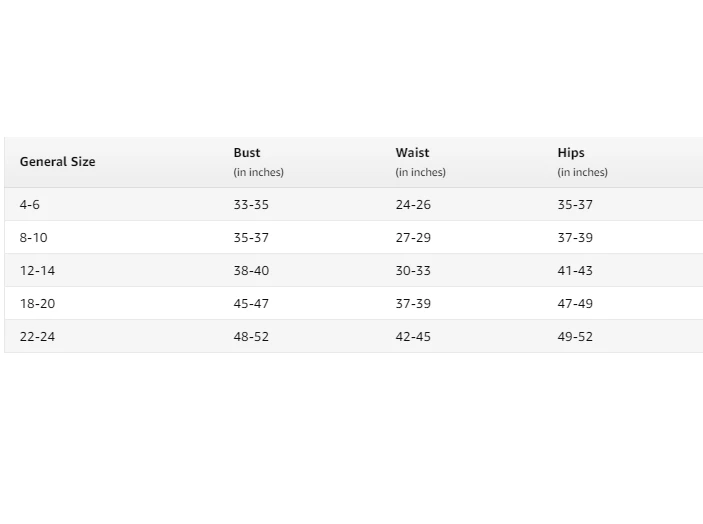This screenshot has width=703, height=524.
Task: Click the 45-47 bust measurement
Action: coord(251,303)
